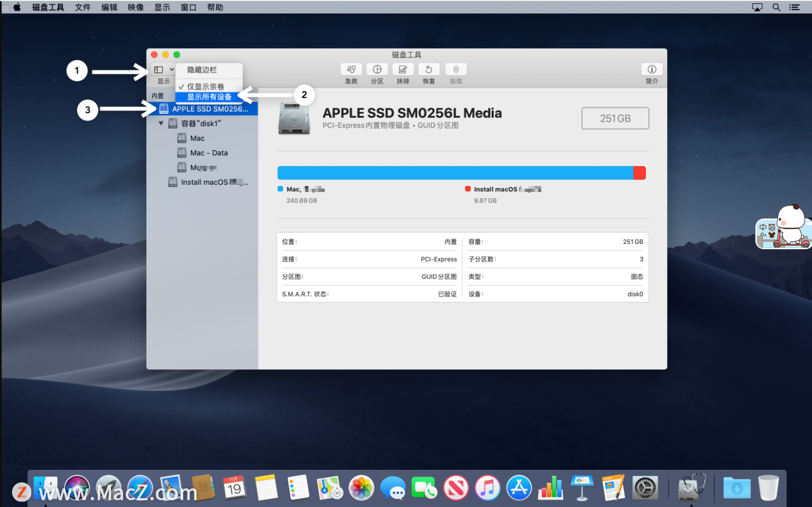Open the Partition (分区) tool
This screenshot has height=507, width=812.
(377, 69)
